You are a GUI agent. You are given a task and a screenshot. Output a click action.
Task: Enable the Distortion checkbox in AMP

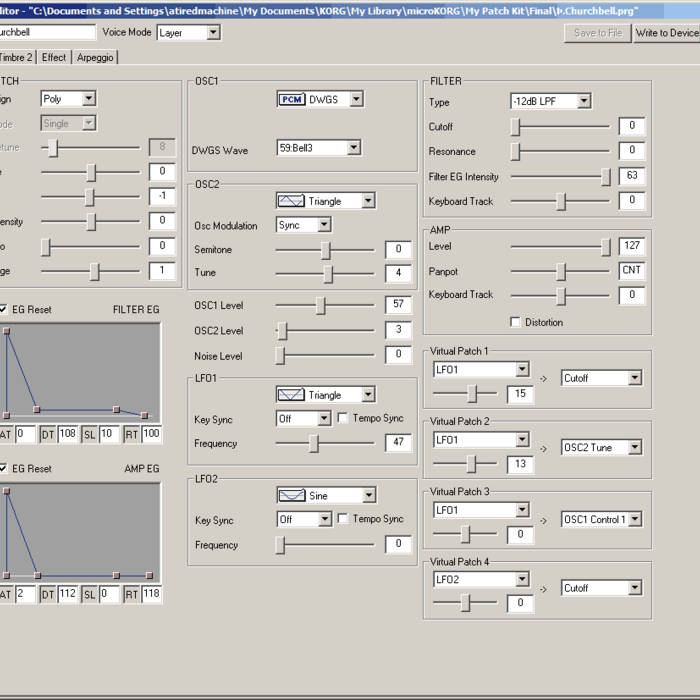click(x=515, y=322)
